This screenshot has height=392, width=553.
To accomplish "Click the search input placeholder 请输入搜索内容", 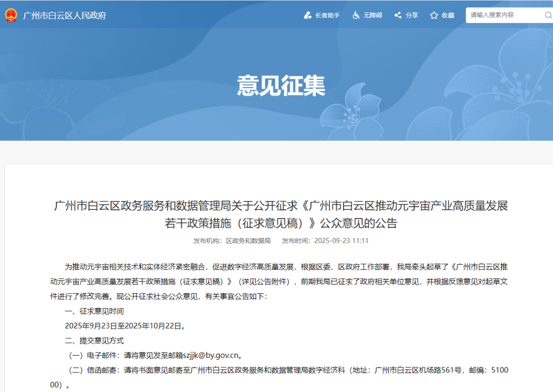I will pos(492,15).
